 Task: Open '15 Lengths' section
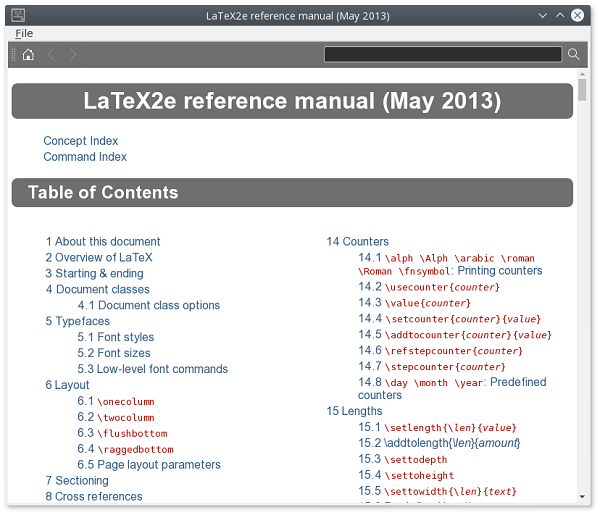pyautogui.click(x=354, y=411)
